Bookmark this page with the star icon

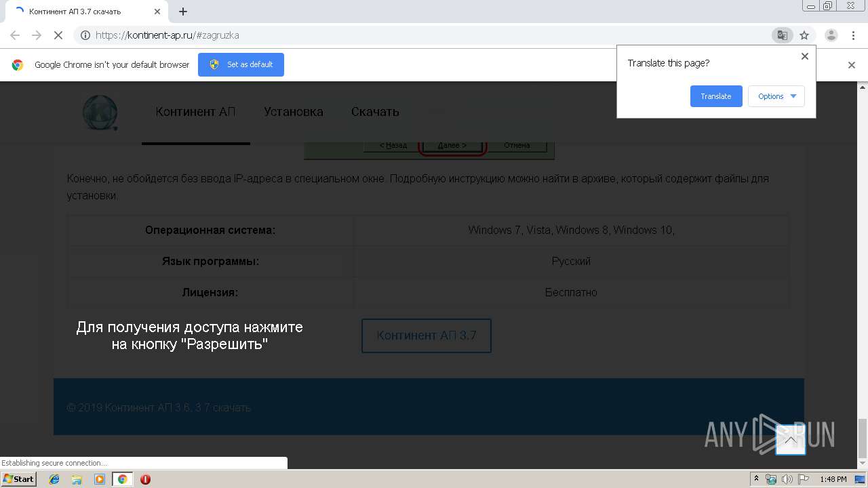point(804,35)
